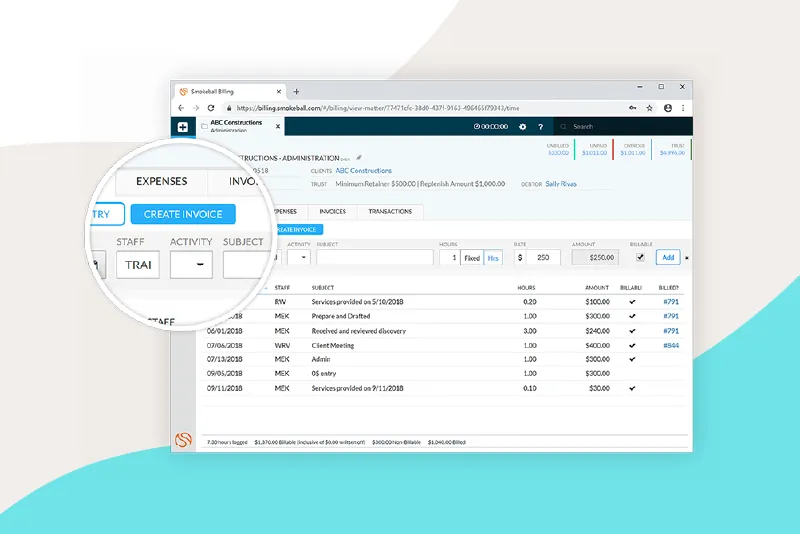Viewport: 800px width, 534px height.
Task: Click the $240.00 amount cell
Action: click(597, 331)
